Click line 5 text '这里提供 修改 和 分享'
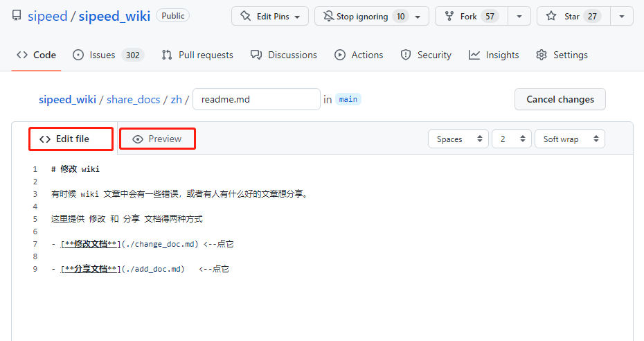 tap(127, 219)
